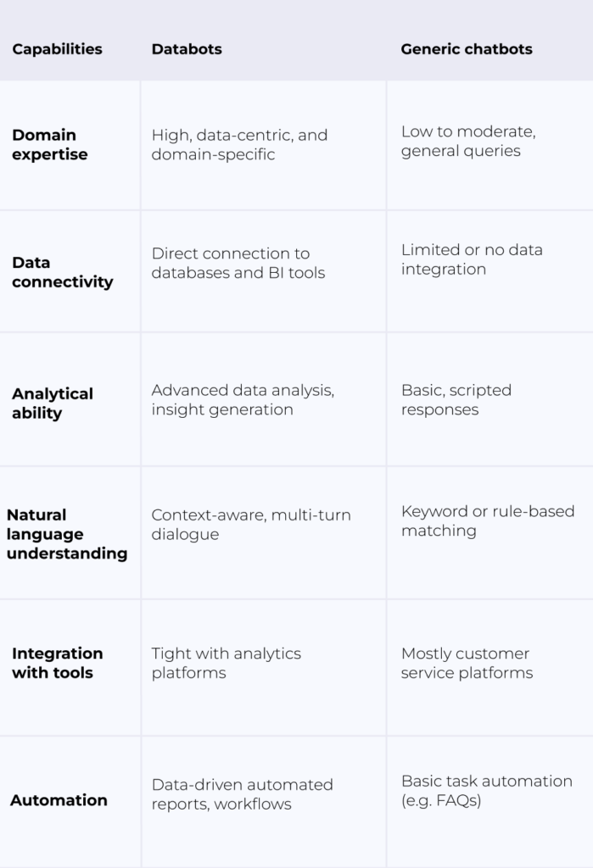Select the Generic chatbots column header
Viewport: 593px width, 868px height.
coord(467,49)
